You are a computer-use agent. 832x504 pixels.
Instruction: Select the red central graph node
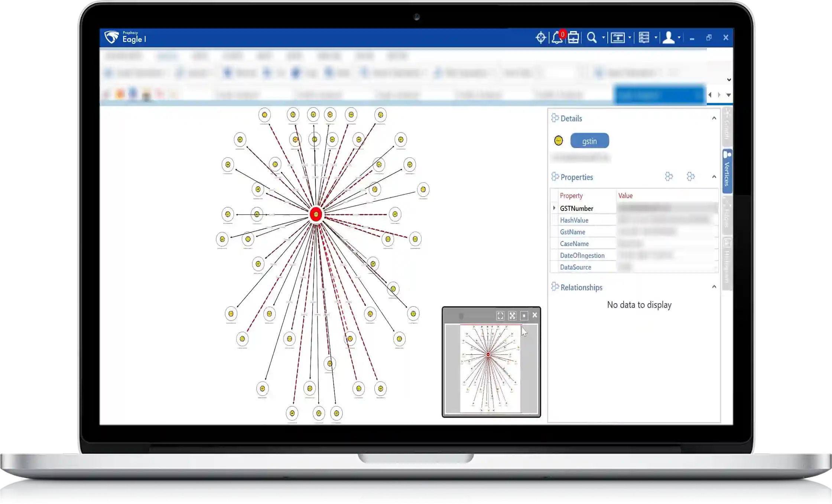[x=316, y=214]
